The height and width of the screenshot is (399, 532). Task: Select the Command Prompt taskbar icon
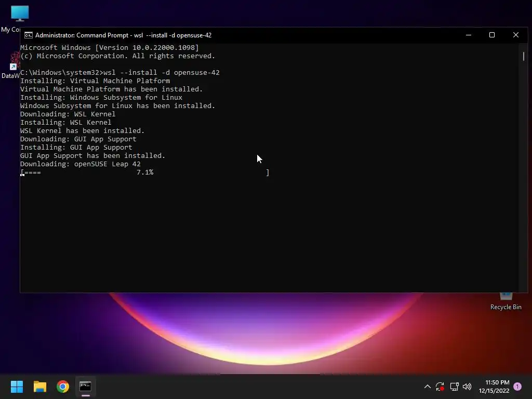86,387
